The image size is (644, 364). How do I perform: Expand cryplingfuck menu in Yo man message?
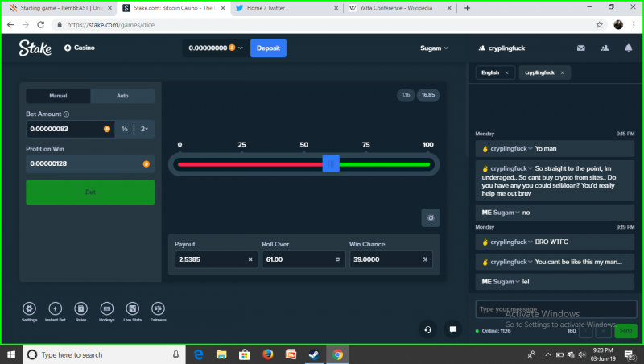530,149
